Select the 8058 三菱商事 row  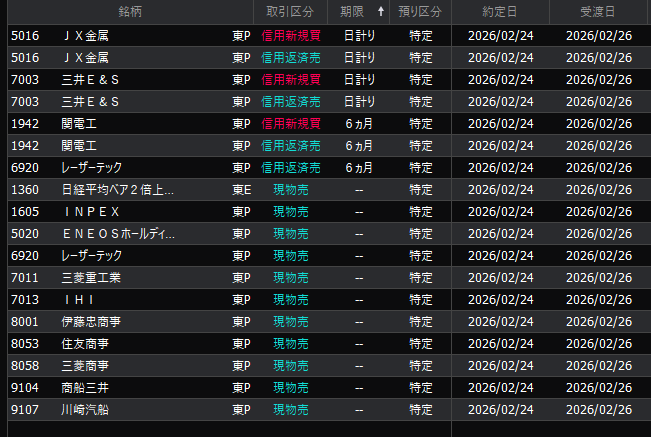tap(86, 366)
